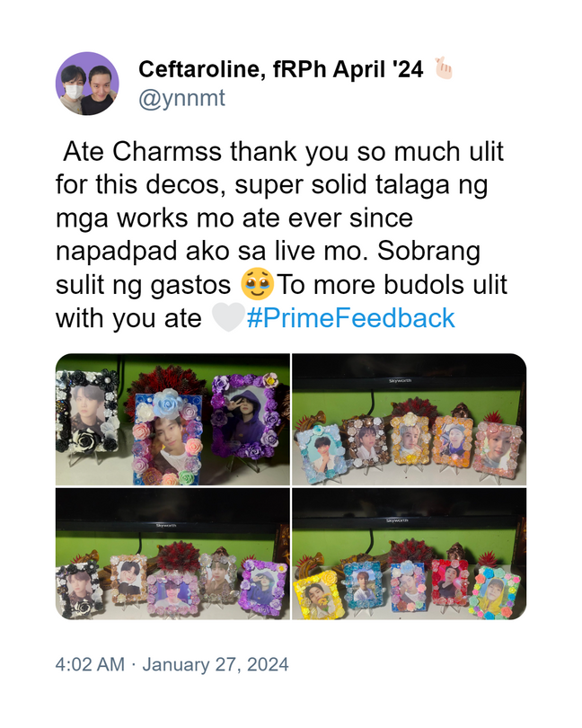
Task: Click the finger heart emoji beside the name
Action: [x=443, y=68]
